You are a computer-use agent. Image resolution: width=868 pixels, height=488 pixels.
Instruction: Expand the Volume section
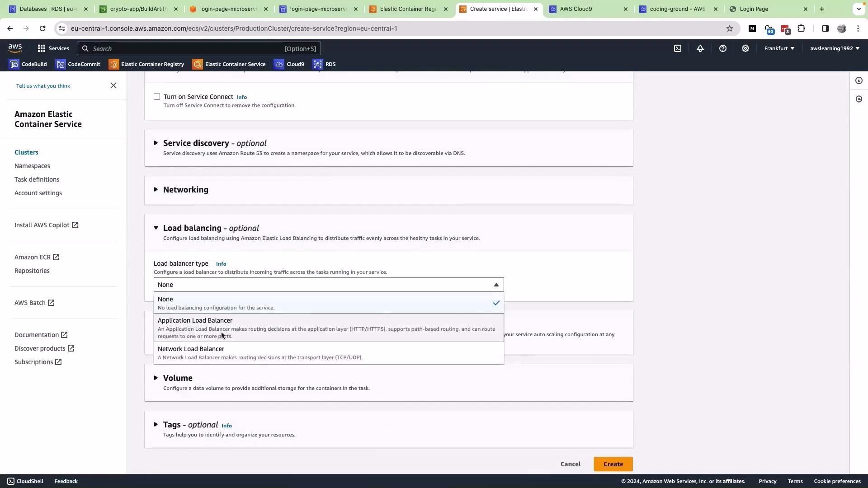pos(156,378)
